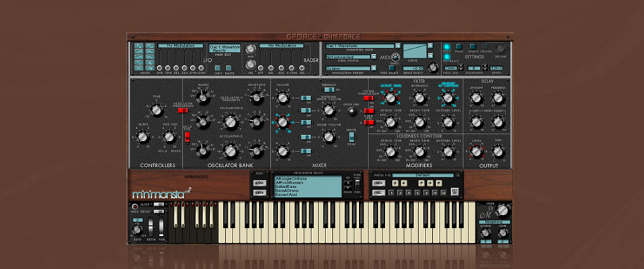The height and width of the screenshot is (269, 644).
Task: Toggle the Hold button left of the keyboard
Action: click(134, 206)
